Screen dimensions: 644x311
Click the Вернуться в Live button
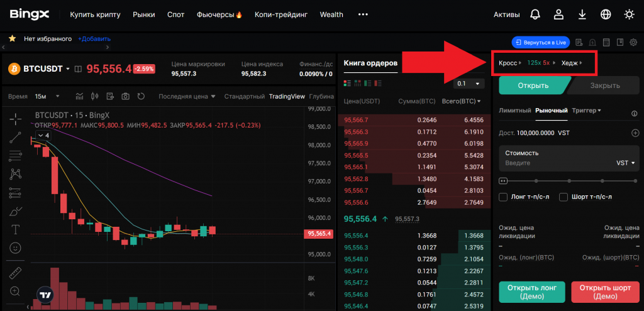click(x=540, y=42)
